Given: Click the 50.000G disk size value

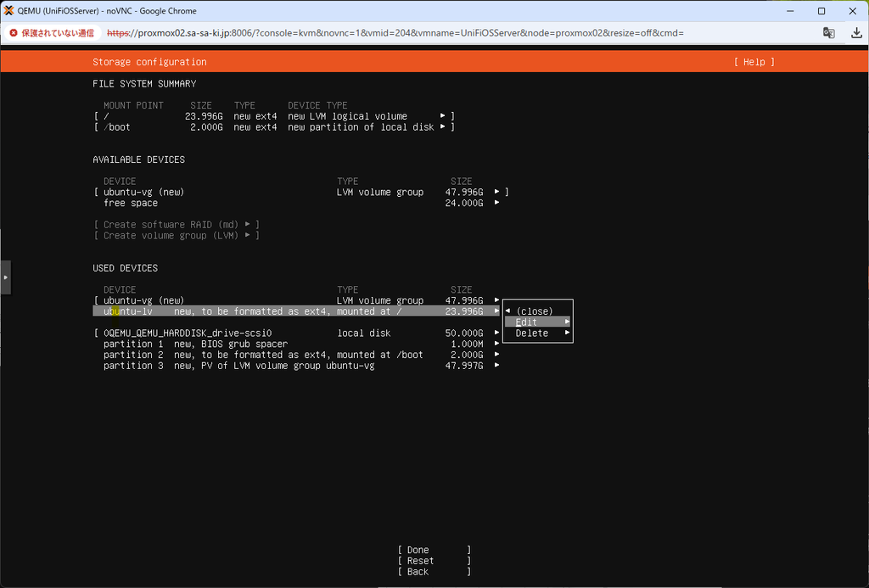Looking at the screenshot, I should tap(464, 333).
